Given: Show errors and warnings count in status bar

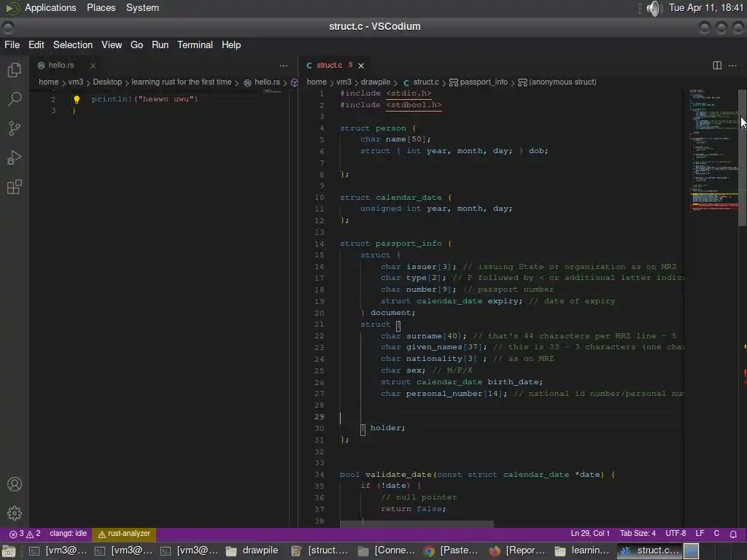Looking at the screenshot, I should pos(26,534).
